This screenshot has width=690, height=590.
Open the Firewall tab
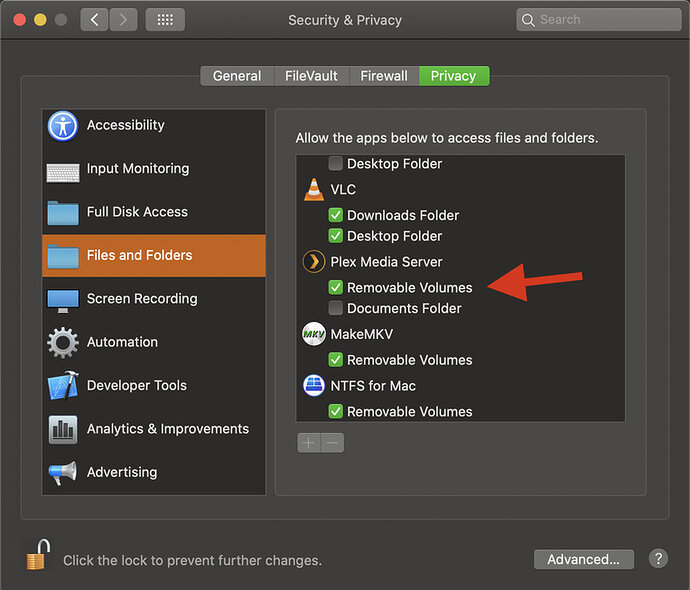point(384,76)
